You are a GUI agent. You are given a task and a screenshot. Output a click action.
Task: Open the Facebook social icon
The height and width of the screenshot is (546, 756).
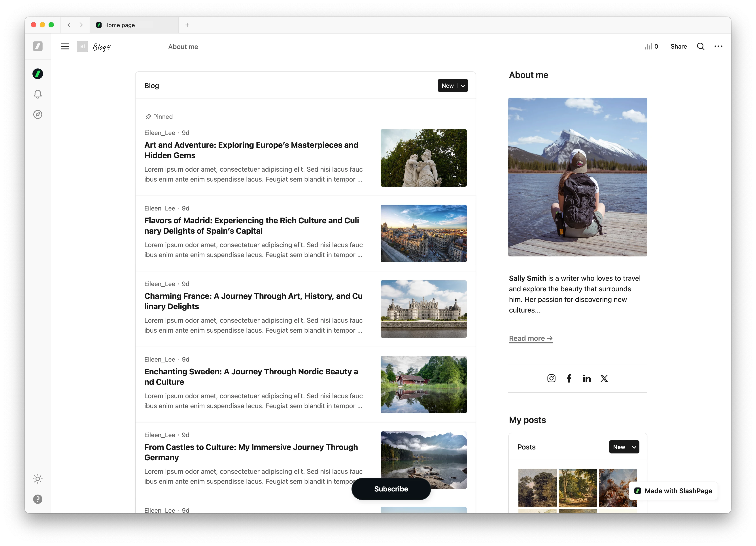569,378
